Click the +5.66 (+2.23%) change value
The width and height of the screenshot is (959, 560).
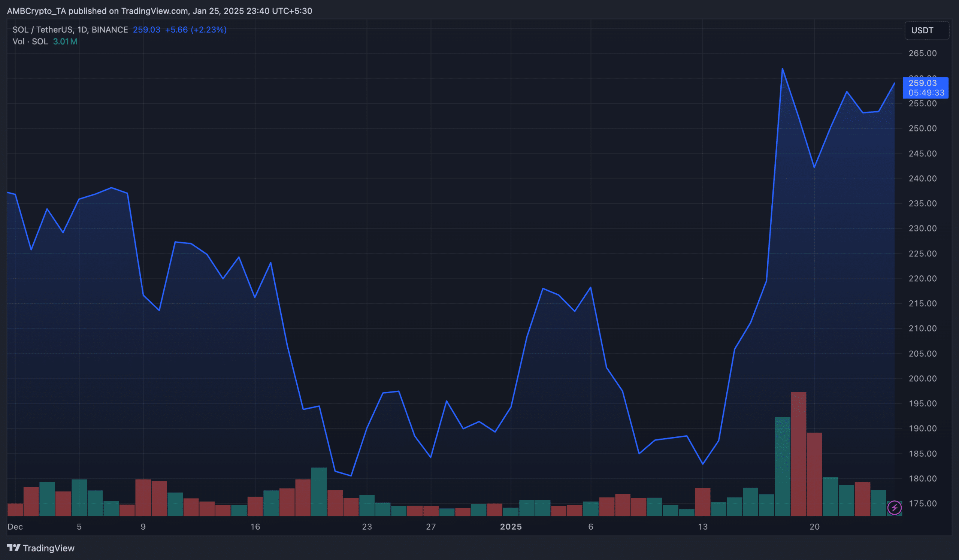click(x=196, y=30)
